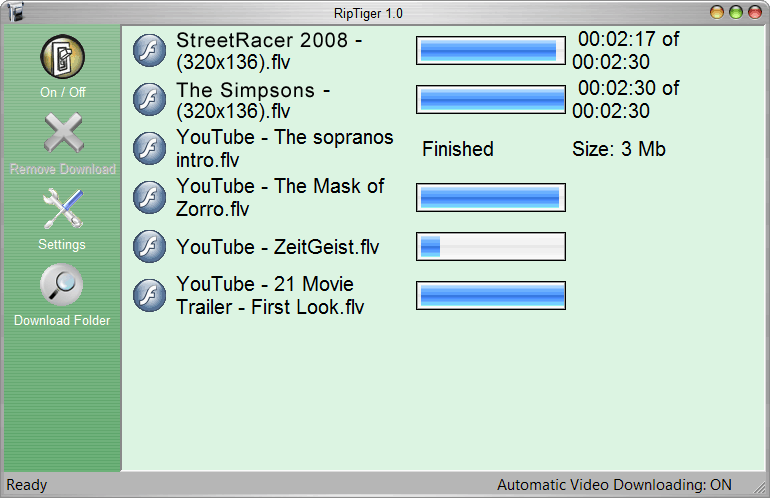Click the Remove Download X icon
The height and width of the screenshot is (498, 770).
tap(63, 133)
